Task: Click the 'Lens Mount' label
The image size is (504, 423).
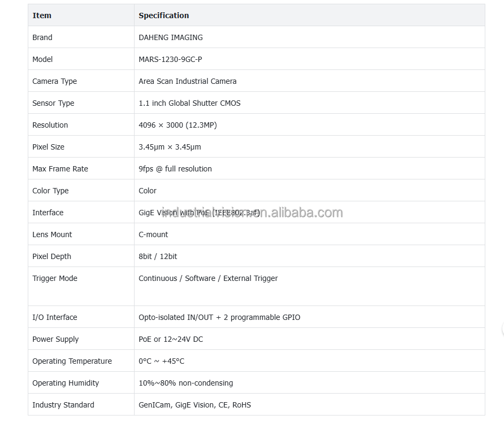Action: 52,234
